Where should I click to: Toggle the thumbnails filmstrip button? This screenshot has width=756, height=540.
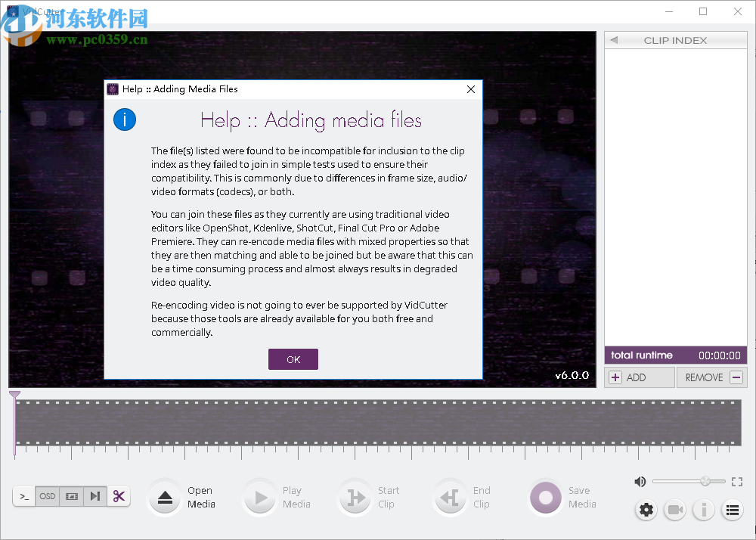pyautogui.click(x=71, y=496)
